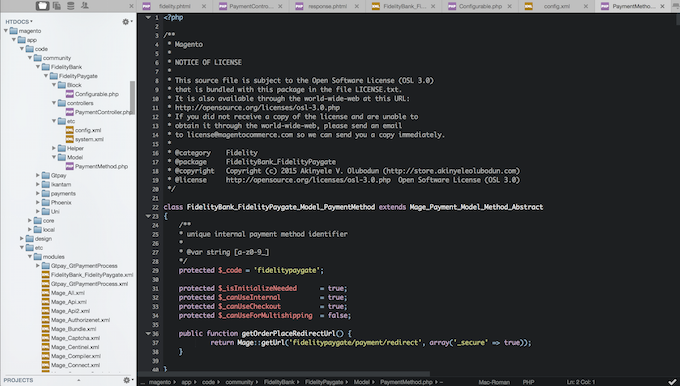Expand the Helper folder
The width and height of the screenshot is (680, 386).
(x=54, y=148)
